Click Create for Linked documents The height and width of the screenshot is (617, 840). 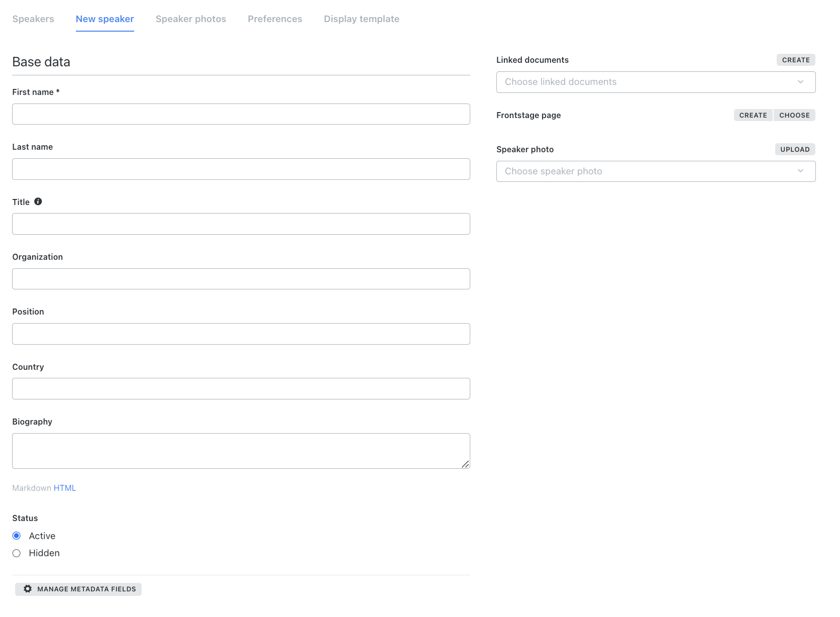coord(796,60)
